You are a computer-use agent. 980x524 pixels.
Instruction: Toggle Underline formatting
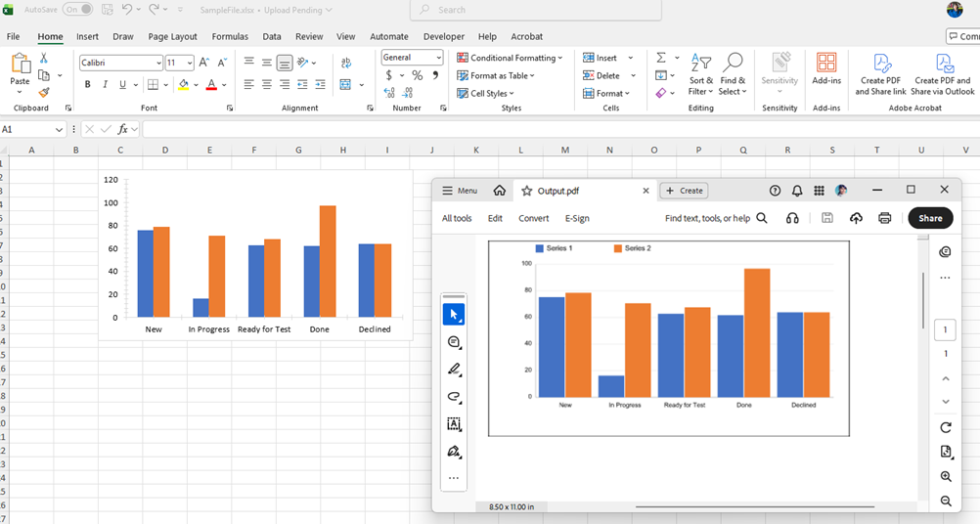point(122,84)
